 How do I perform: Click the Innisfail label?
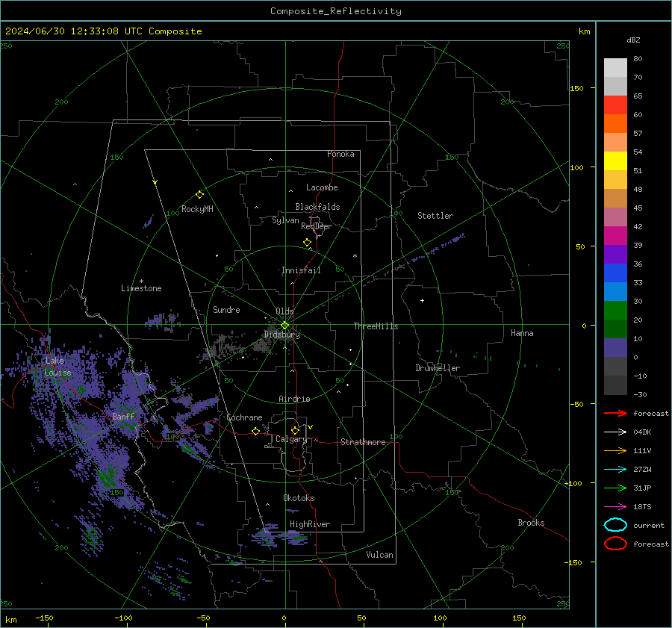click(301, 270)
